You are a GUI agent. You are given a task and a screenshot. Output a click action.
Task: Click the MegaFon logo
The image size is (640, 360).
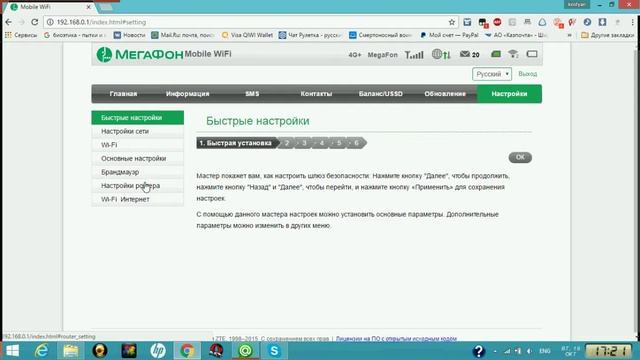pyautogui.click(x=140, y=54)
